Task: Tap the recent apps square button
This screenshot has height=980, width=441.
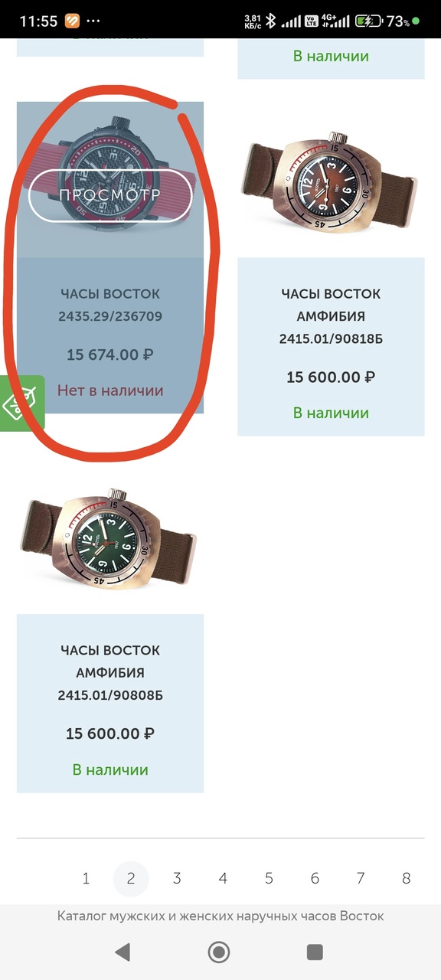Action: tap(315, 952)
